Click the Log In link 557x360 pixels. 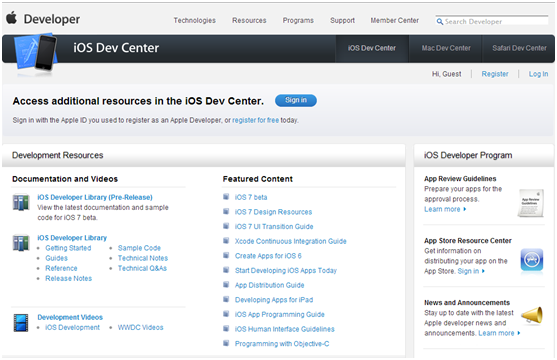pyautogui.click(x=538, y=74)
